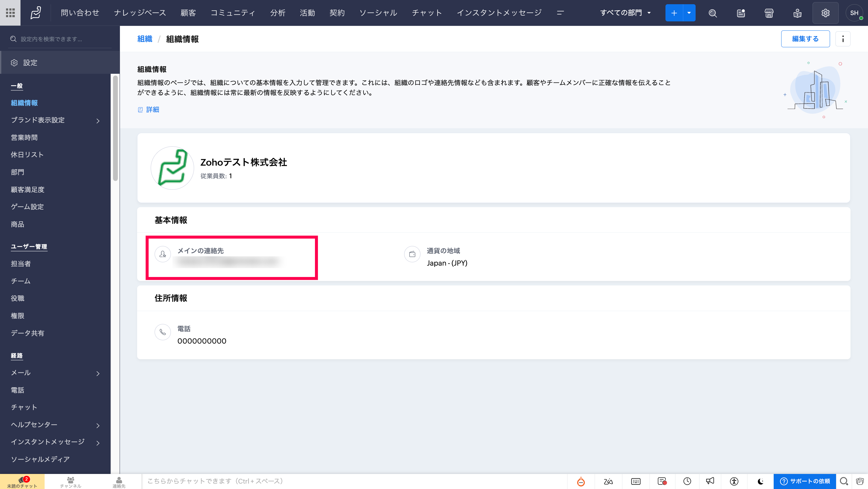Click the blue plus add-new button
This screenshot has height=489, width=868.
coord(674,13)
